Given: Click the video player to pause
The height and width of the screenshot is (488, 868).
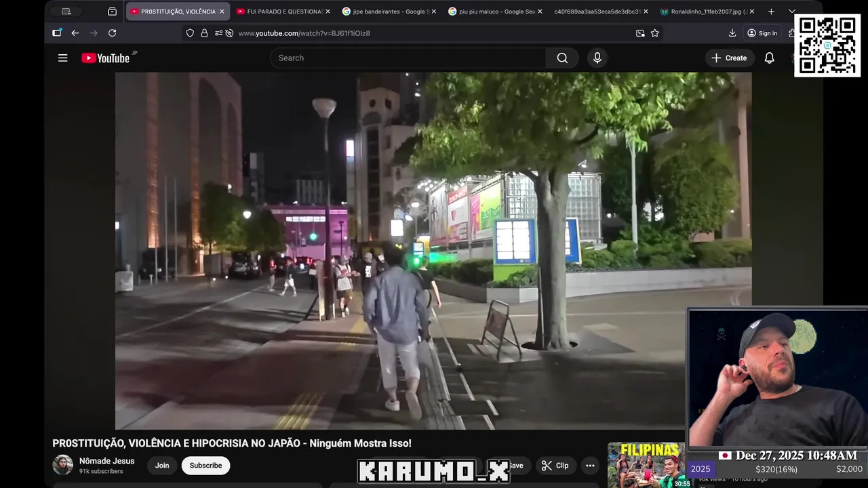Looking at the screenshot, I should pos(433,251).
